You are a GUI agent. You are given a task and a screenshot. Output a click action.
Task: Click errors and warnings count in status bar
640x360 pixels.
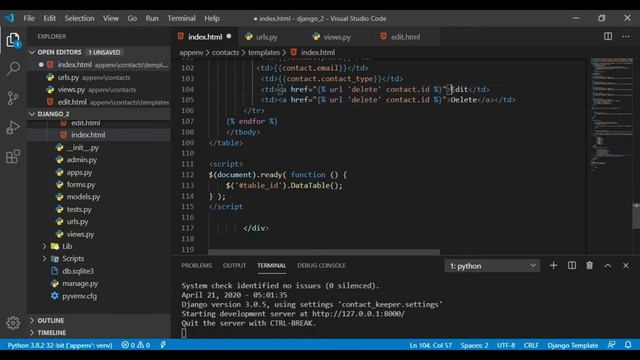(x=136, y=345)
